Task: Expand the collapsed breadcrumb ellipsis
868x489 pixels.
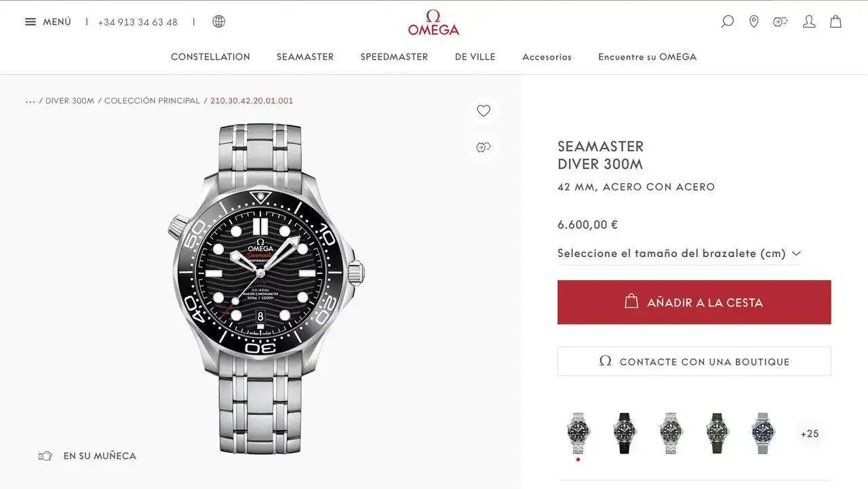Action: pos(30,101)
